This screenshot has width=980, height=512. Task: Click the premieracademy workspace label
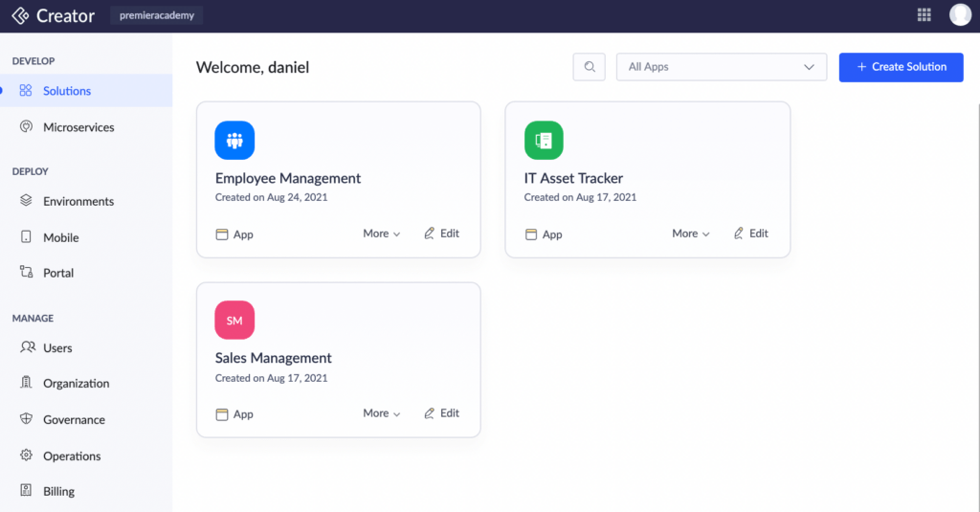[x=157, y=15]
